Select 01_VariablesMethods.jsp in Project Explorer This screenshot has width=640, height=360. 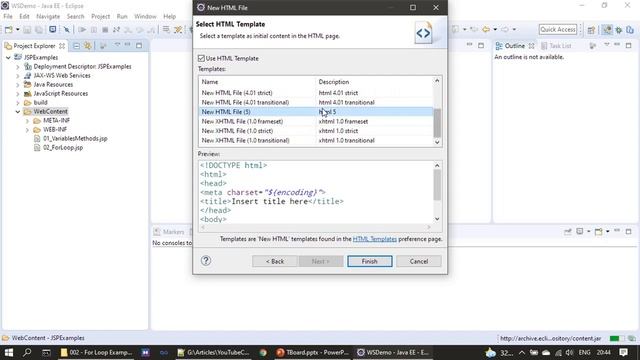click(75, 138)
